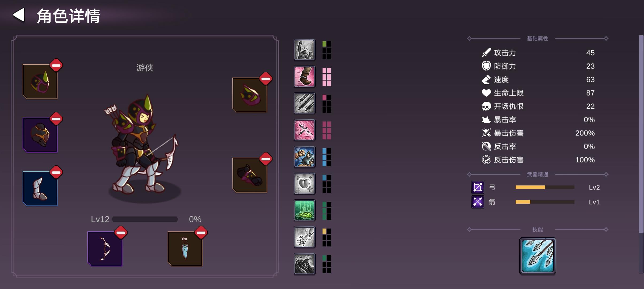This screenshot has height=289, width=644.
Task: Open the bow weapon slot
Action: (105, 249)
